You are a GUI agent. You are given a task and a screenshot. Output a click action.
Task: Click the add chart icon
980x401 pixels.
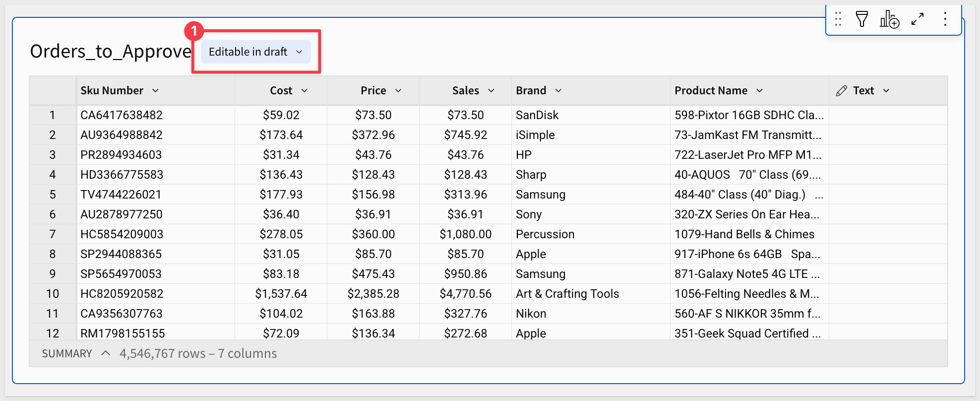[889, 19]
